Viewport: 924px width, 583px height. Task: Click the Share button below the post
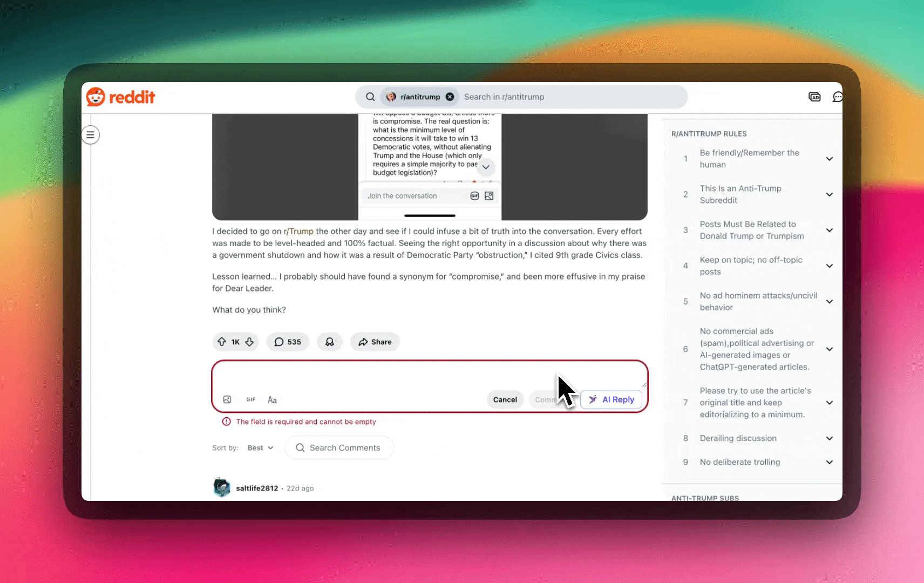(375, 342)
